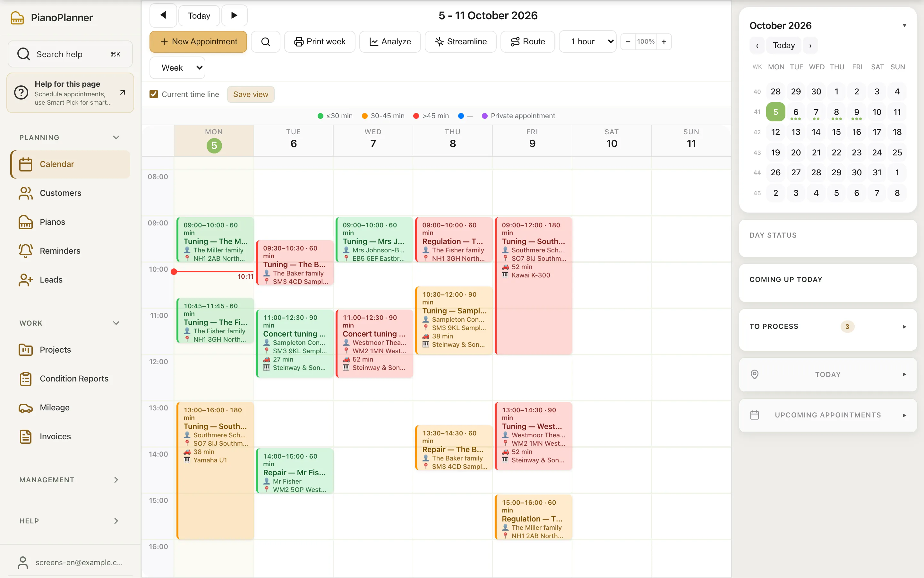The width and height of the screenshot is (924, 578).
Task: Go to previous month in mini calendar
Action: (x=757, y=46)
